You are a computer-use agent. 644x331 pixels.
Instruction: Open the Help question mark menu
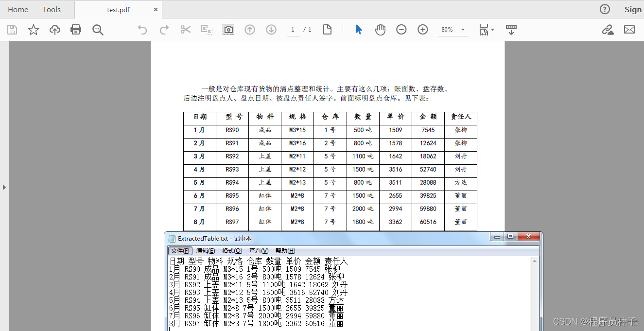604,9
